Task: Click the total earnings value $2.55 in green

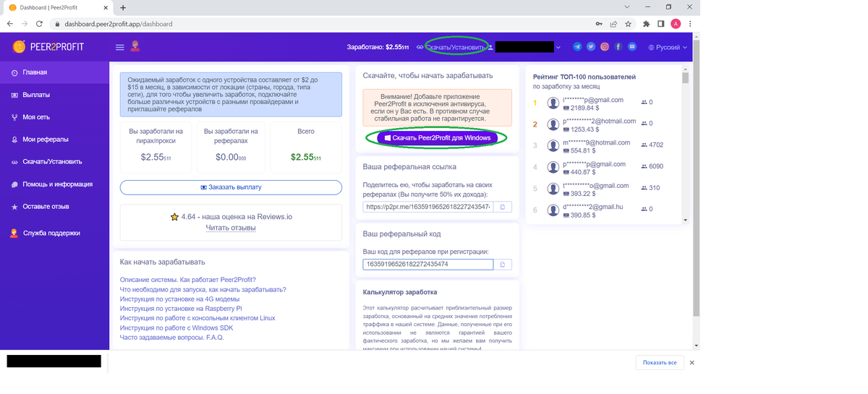Action: point(305,157)
